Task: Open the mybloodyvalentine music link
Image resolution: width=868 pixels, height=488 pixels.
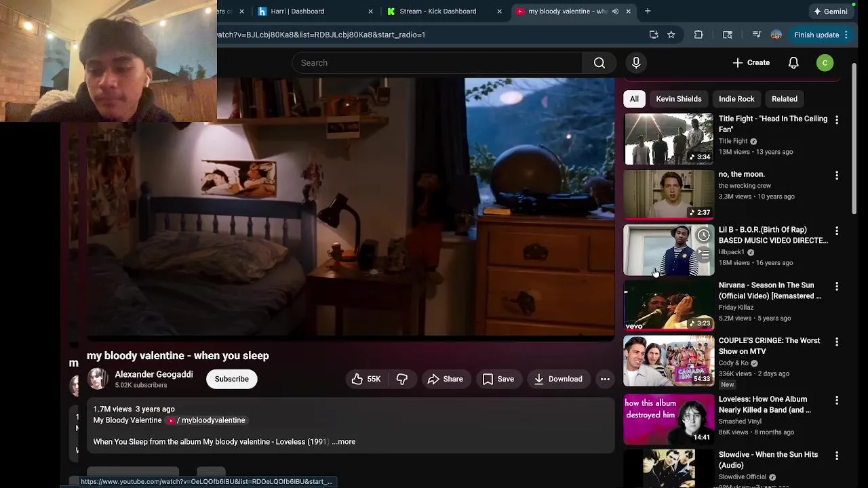Action: (207, 420)
